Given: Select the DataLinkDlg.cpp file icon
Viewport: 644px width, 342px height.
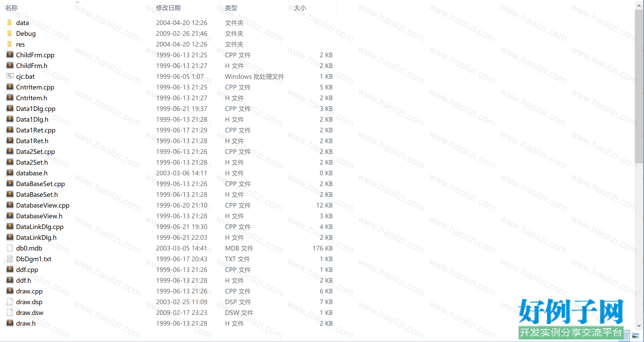Looking at the screenshot, I should [x=10, y=226].
